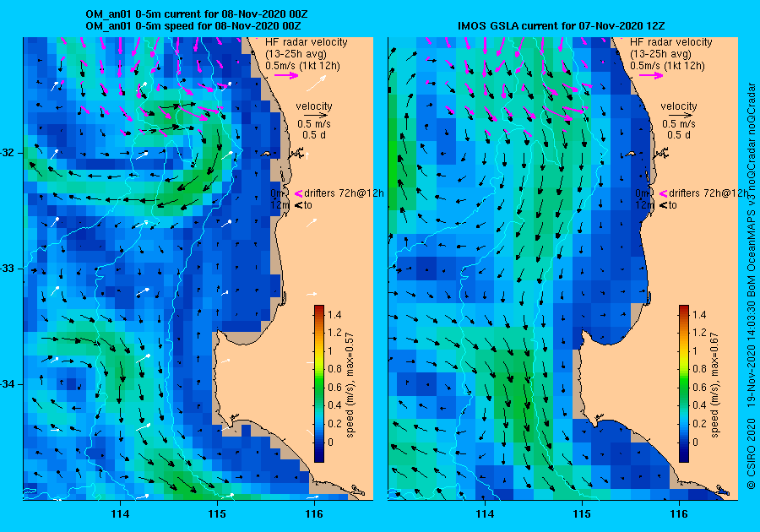The height and width of the screenshot is (532, 760).
Task: Click the 115 longitude label under left map
Action: point(217,514)
